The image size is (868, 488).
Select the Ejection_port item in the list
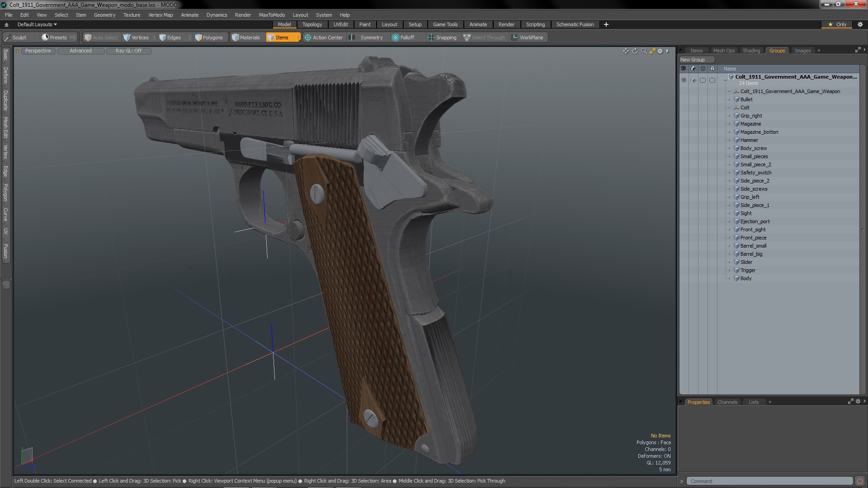click(755, 221)
